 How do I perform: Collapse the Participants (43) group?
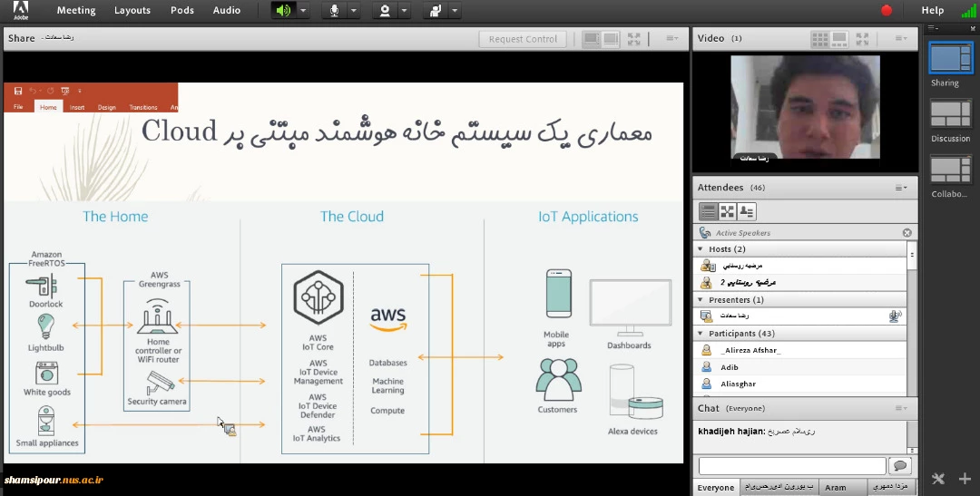pos(701,334)
